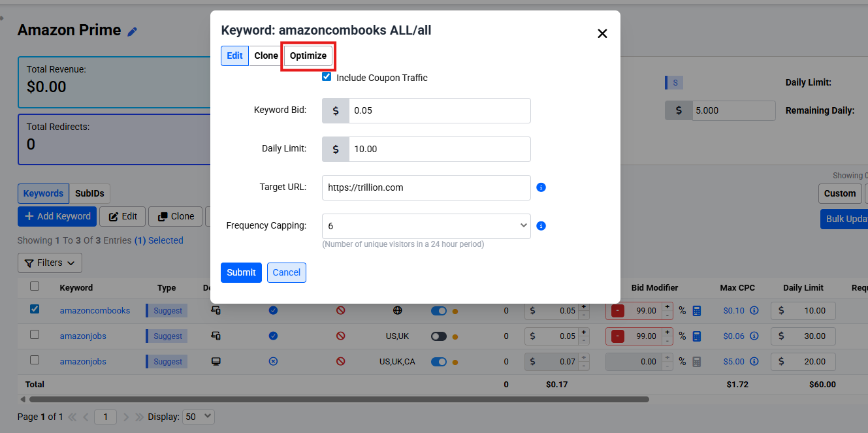
Task: Click the pencil icon beside Amazon Prime
Action: [x=133, y=31]
